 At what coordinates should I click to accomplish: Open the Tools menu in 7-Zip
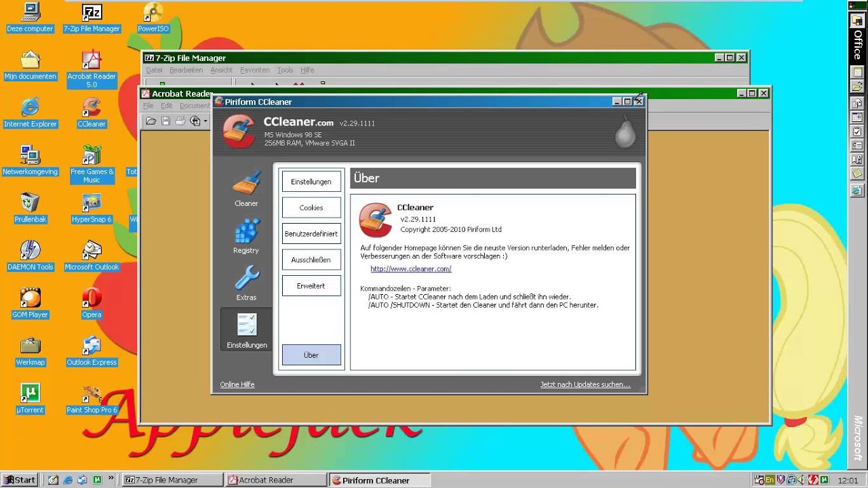[x=285, y=70]
